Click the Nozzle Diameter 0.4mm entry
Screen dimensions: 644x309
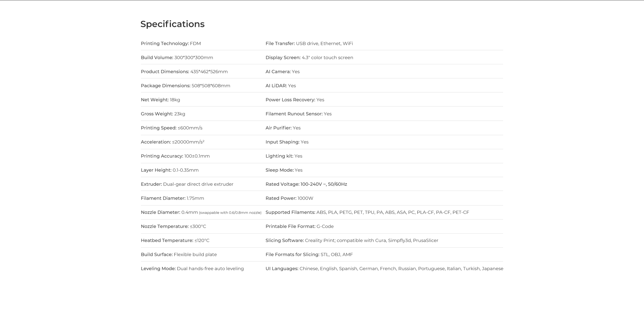tap(169, 212)
